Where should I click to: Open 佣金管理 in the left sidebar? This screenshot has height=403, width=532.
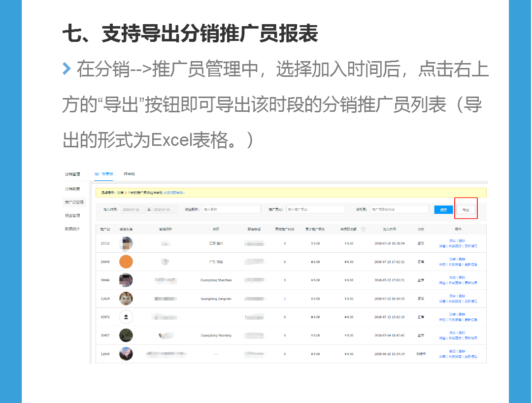click(72, 215)
